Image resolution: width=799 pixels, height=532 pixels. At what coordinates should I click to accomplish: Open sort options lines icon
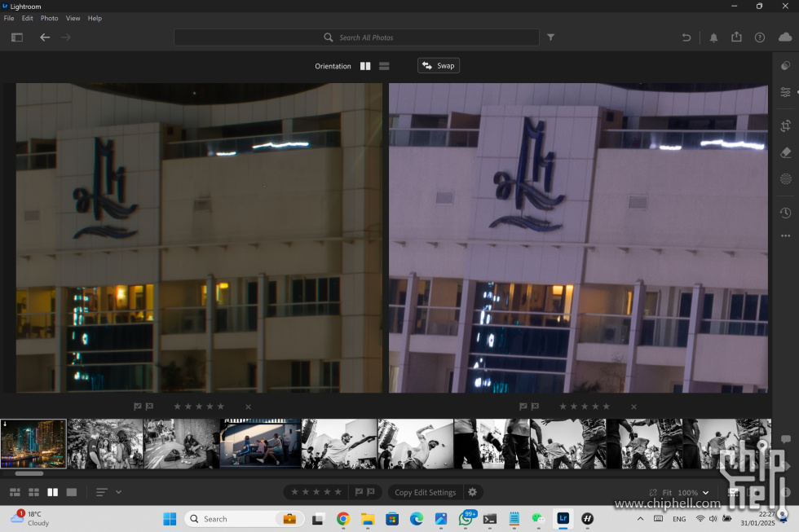point(101,492)
